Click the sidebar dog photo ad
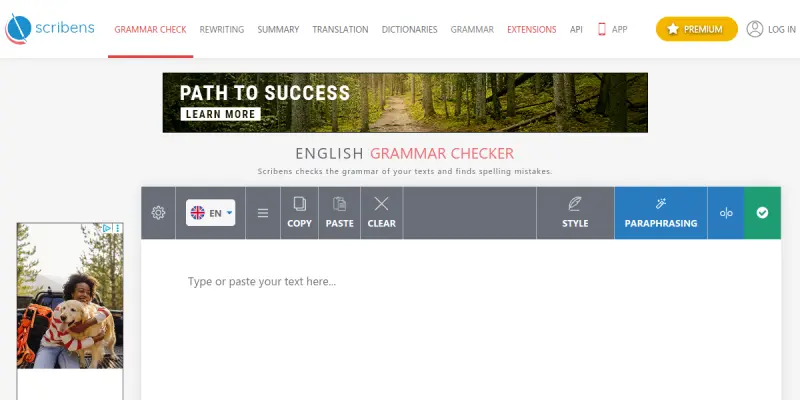This screenshot has height=400, width=800. coord(70,296)
